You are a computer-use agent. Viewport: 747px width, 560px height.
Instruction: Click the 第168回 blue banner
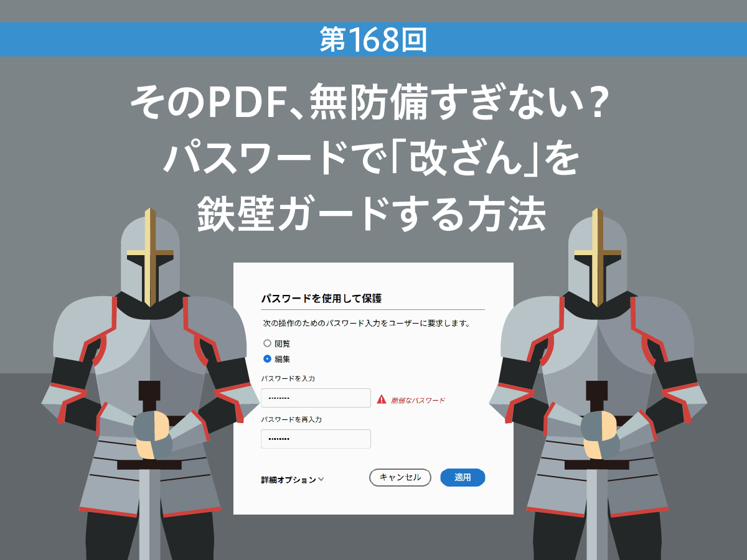click(374, 40)
